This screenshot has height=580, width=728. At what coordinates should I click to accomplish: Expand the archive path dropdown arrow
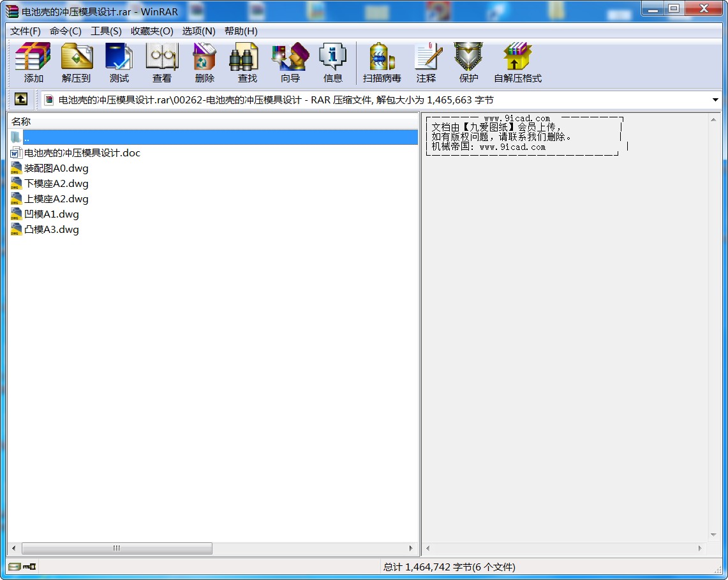pyautogui.click(x=715, y=100)
